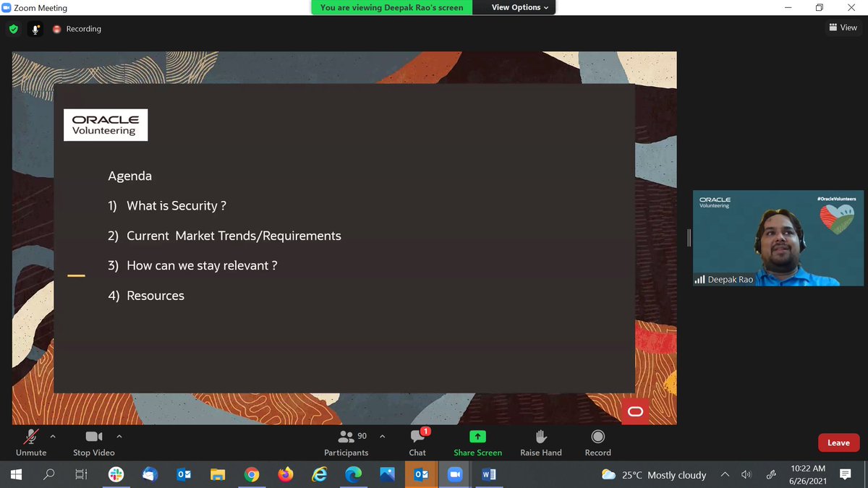The height and width of the screenshot is (488, 868).
Task: Show hidden system tray icons
Action: point(725,475)
